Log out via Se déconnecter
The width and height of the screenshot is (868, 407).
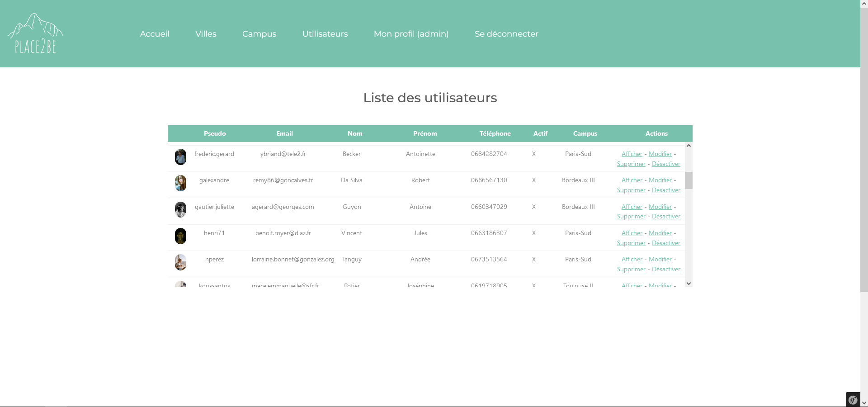pos(506,34)
